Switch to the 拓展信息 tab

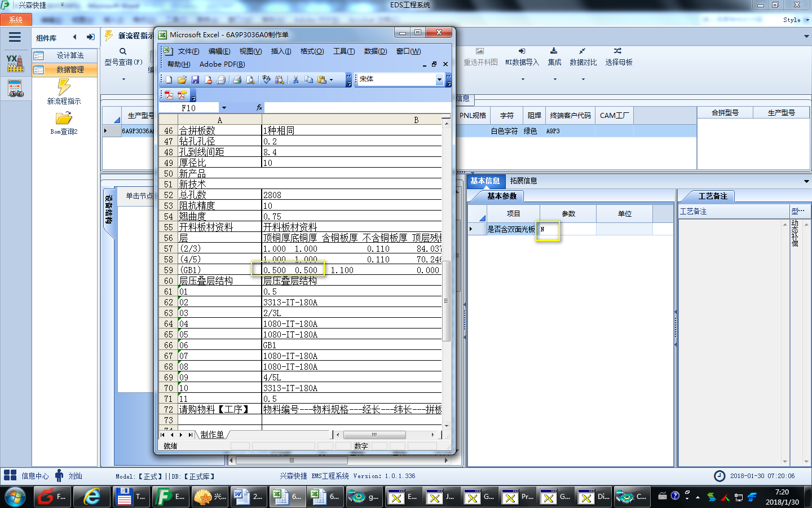[523, 181]
